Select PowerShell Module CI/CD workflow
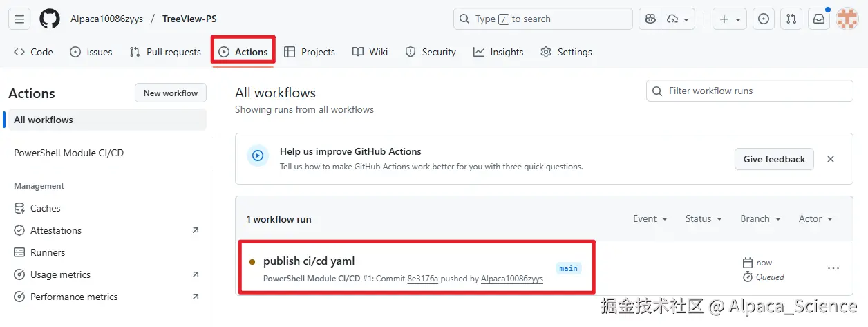Screen dimensions: 868x327 click(68, 153)
